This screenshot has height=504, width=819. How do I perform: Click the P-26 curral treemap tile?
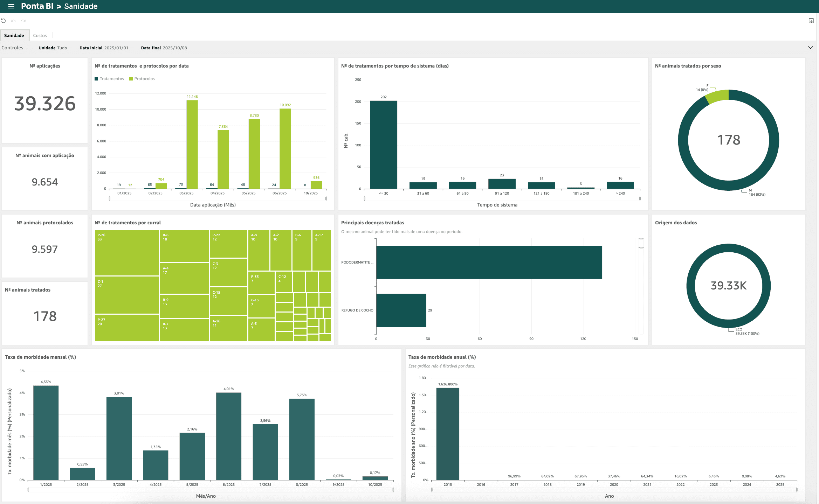pos(127,252)
